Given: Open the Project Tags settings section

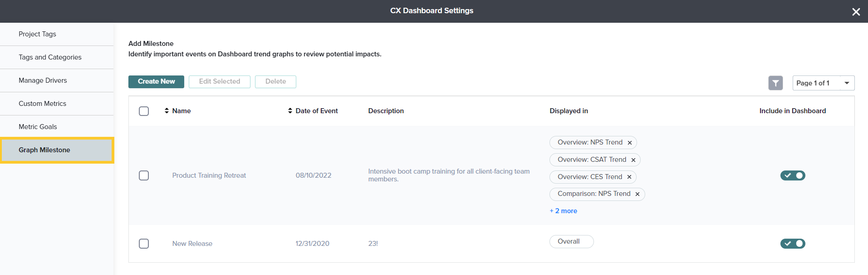Looking at the screenshot, I should pos(37,34).
